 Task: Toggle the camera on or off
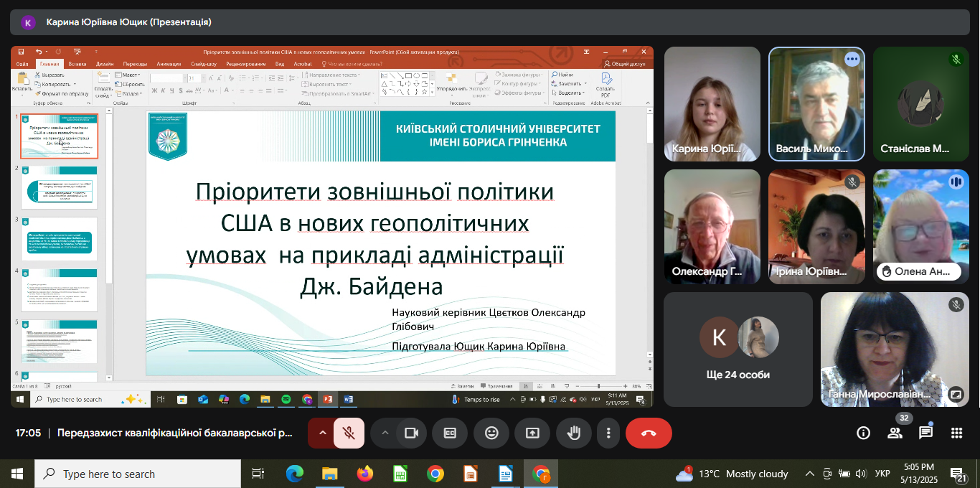(x=411, y=433)
